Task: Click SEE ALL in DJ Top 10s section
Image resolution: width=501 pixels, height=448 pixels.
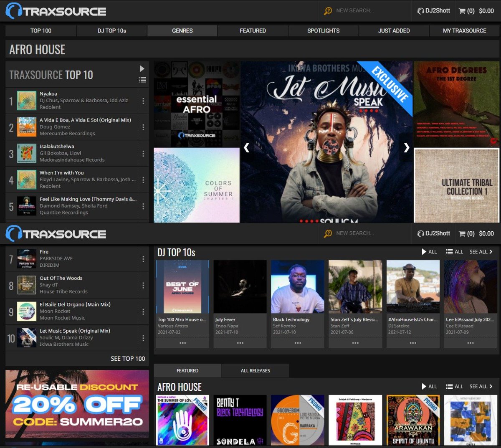Action: point(481,252)
